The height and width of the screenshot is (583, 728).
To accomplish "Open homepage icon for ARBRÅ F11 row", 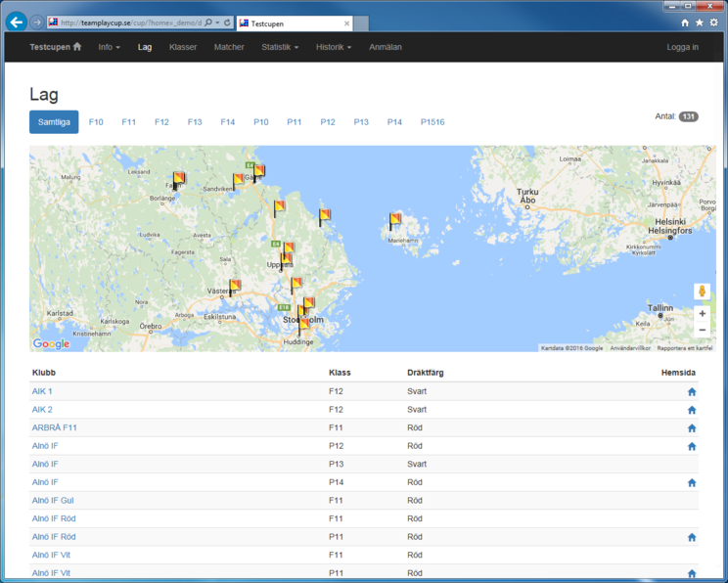I will tap(692, 428).
